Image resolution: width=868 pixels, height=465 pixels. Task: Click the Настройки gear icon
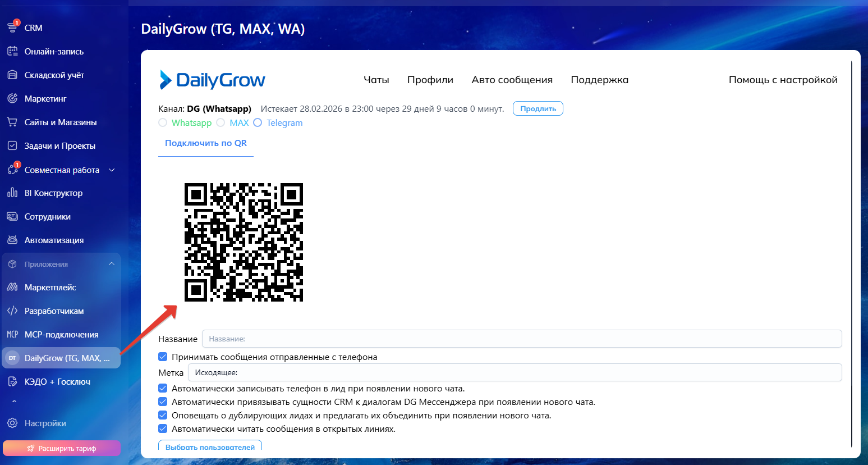[x=12, y=423]
